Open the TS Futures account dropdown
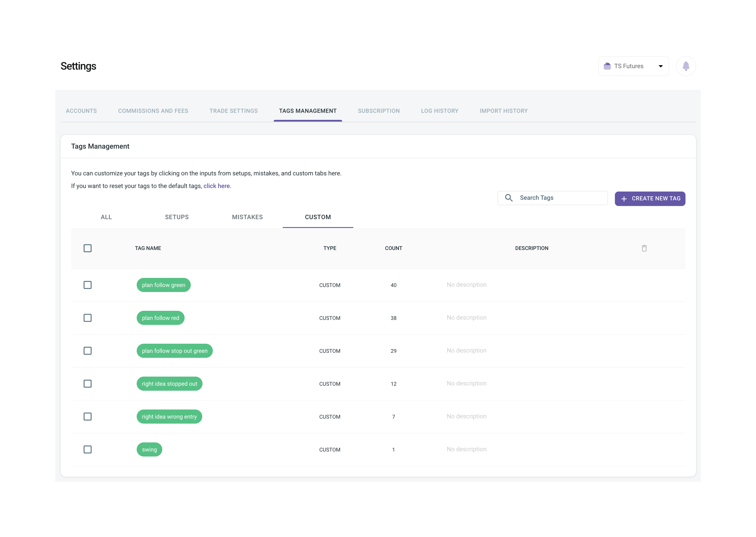Image resolution: width=756 pixels, height=537 pixels. point(660,66)
